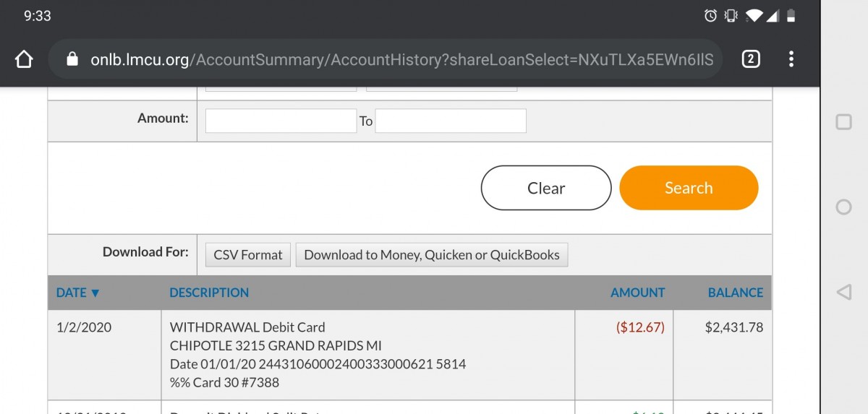Viewport: 868px width, 414px height.
Task: Tap Android home circle button
Action: (843, 207)
